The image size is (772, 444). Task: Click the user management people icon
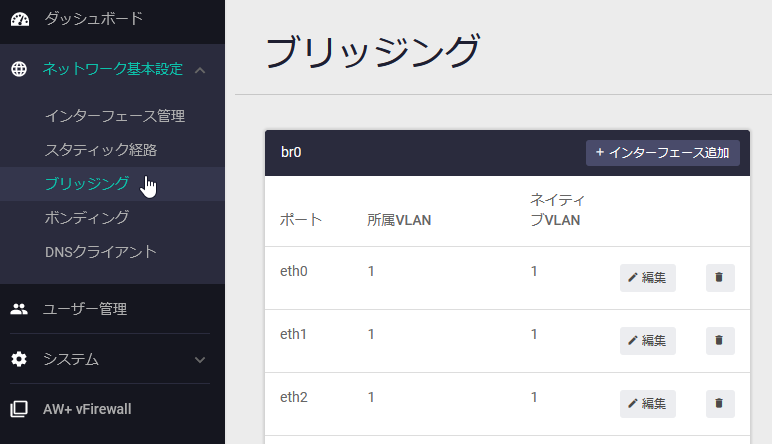[x=19, y=309]
